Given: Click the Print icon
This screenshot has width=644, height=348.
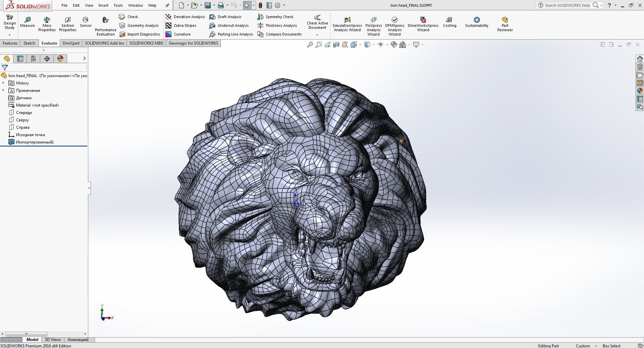Looking at the screenshot, I should (220, 5).
